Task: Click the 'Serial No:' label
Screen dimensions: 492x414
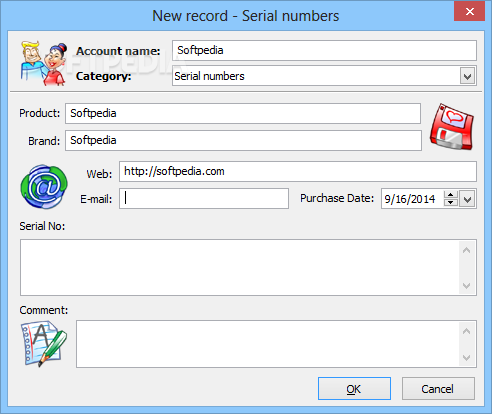Action: pos(42,226)
